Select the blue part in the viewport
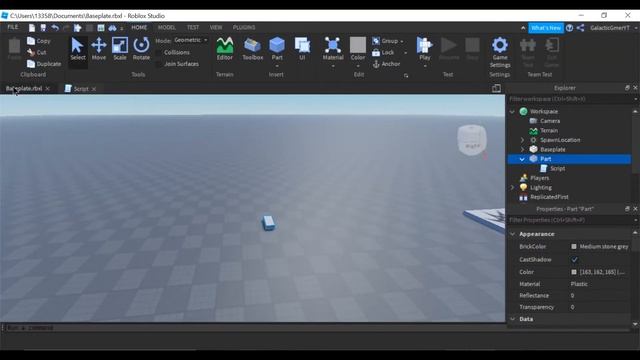The width and height of the screenshot is (640, 360). [x=268, y=223]
